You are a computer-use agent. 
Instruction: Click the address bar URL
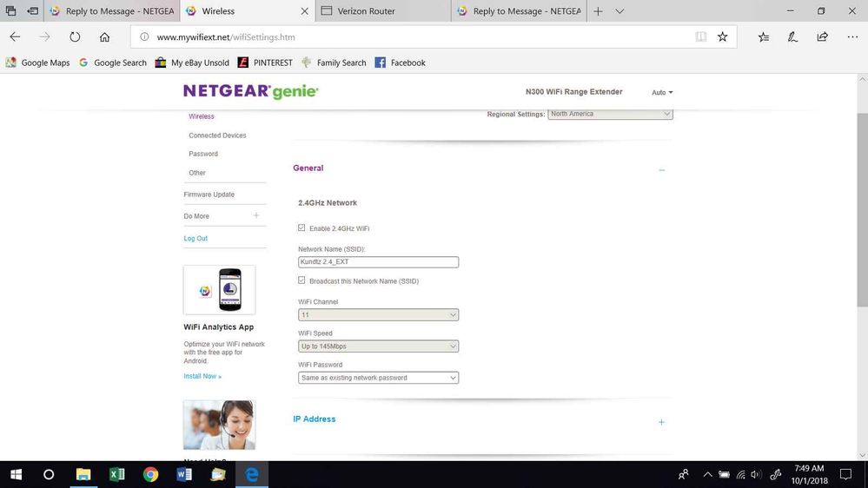click(226, 37)
